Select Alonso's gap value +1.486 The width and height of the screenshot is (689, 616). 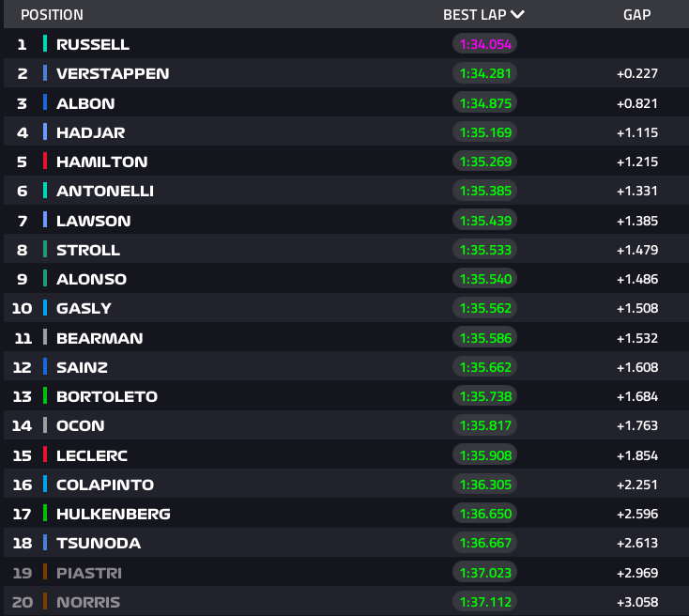636,279
